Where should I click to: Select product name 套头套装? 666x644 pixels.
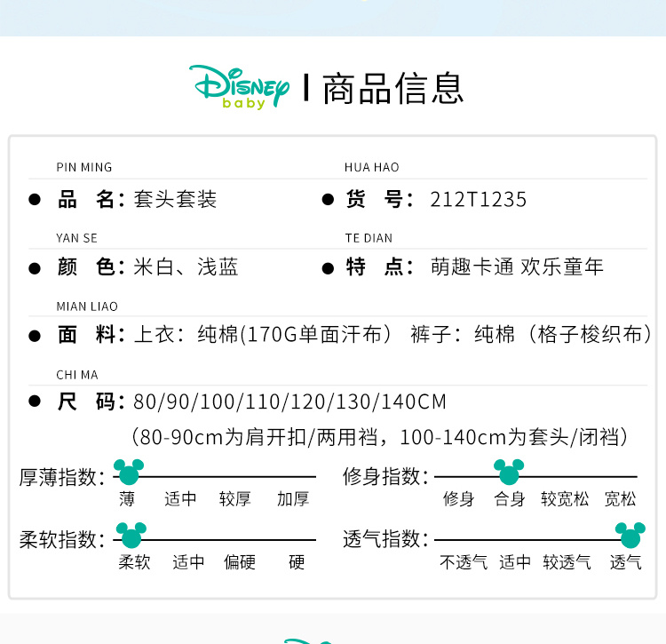176,199
